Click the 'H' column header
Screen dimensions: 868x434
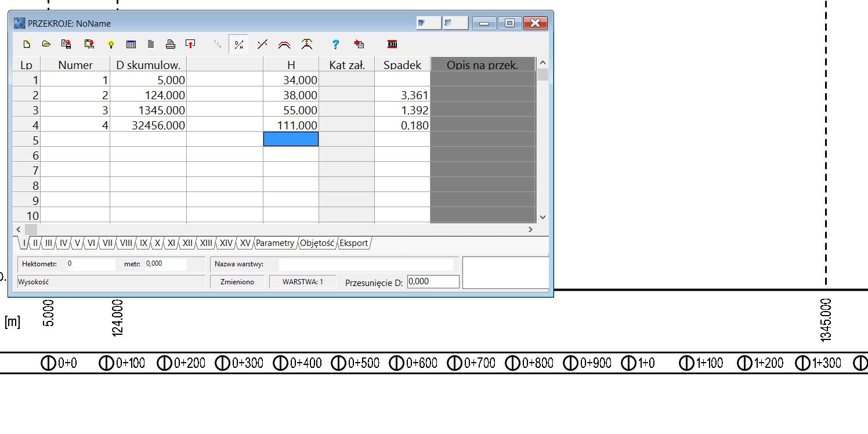[291, 64]
